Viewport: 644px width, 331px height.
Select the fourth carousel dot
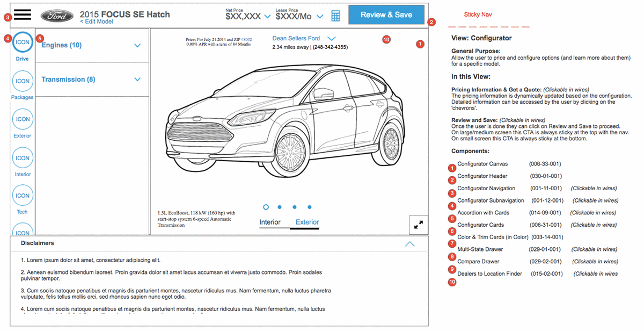(310, 207)
